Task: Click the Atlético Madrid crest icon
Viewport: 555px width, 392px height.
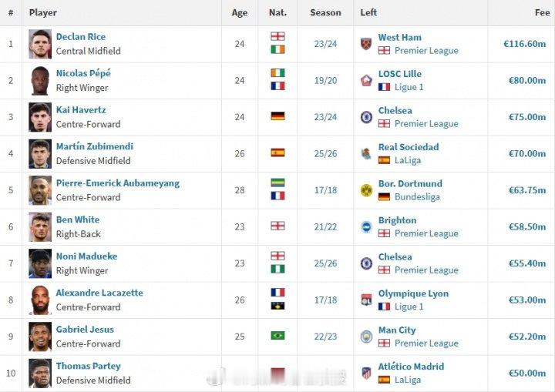Action: (x=366, y=373)
